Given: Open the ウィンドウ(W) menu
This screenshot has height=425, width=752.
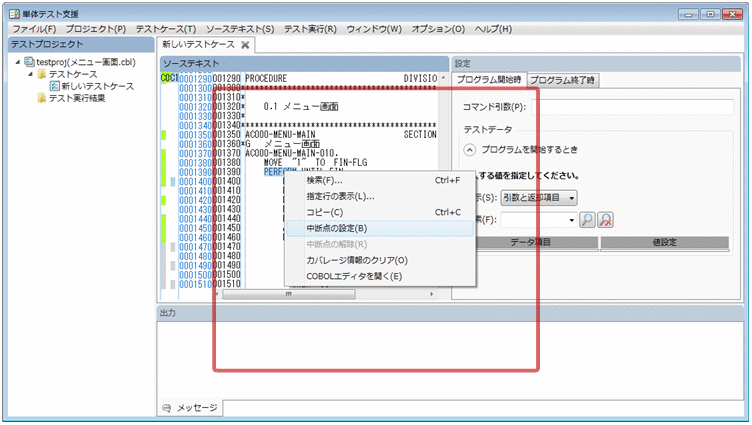Looking at the screenshot, I should tap(374, 29).
